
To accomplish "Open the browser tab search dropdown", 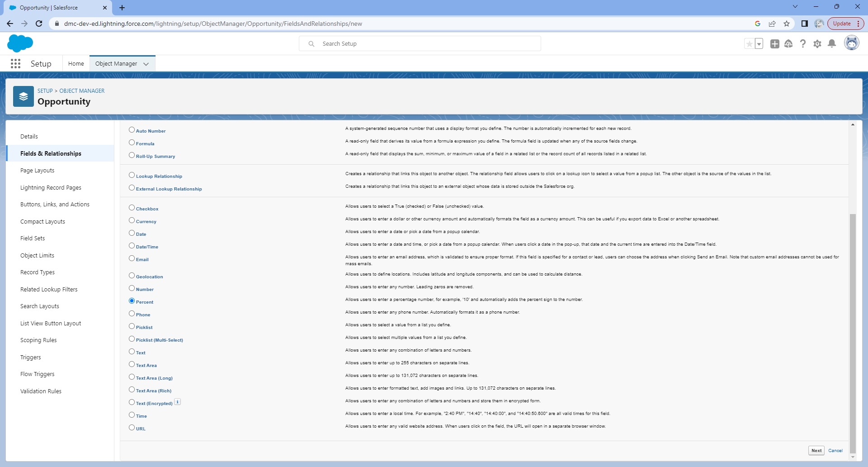I will (x=795, y=7).
